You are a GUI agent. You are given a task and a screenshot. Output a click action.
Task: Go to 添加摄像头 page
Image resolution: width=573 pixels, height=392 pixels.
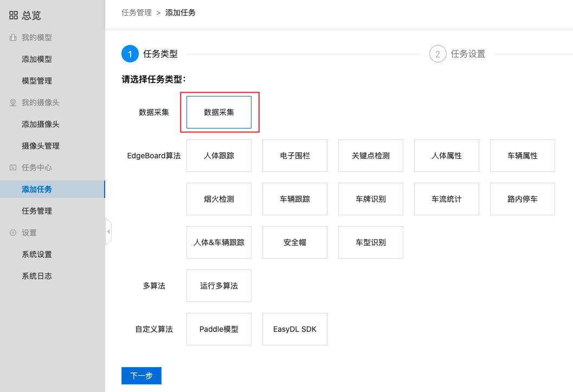pyautogui.click(x=41, y=124)
